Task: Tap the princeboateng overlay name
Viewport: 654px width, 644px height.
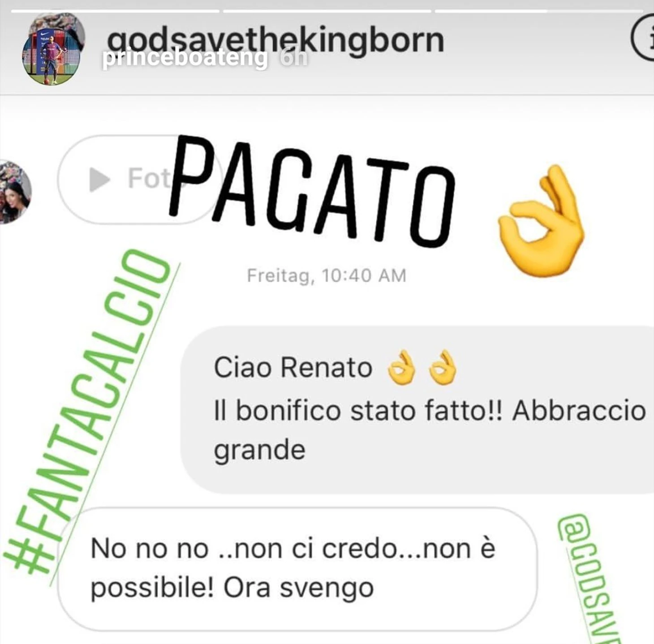Action: click(x=185, y=58)
